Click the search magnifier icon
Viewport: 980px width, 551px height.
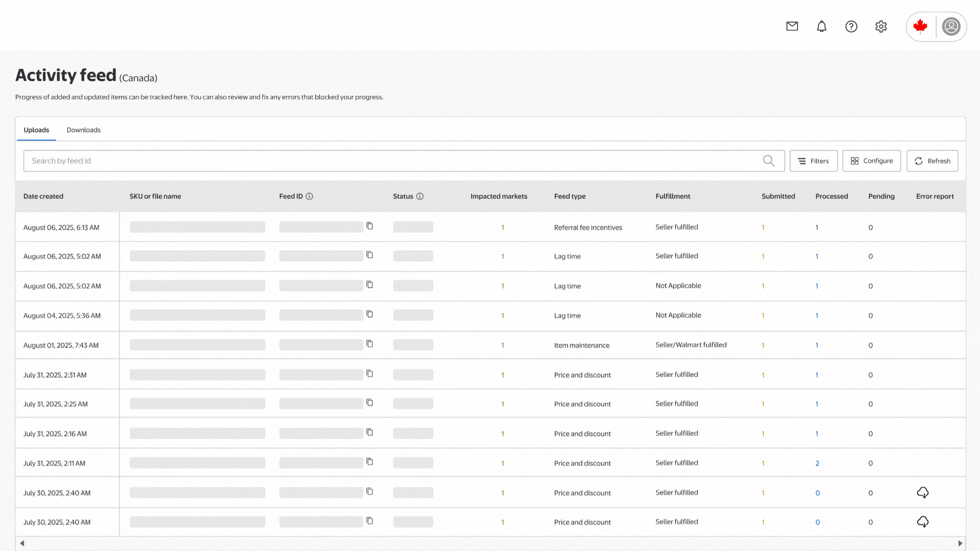coord(769,161)
